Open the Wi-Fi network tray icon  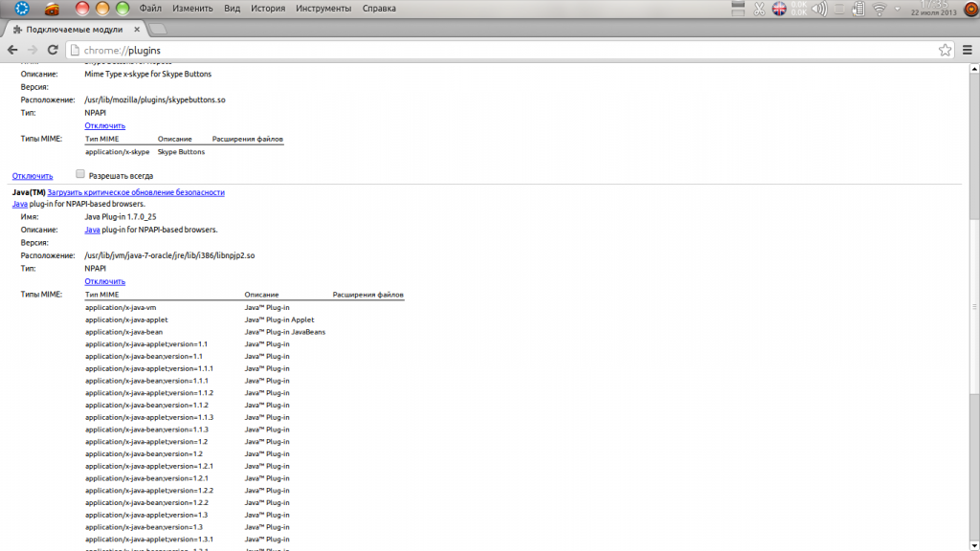coord(880,9)
